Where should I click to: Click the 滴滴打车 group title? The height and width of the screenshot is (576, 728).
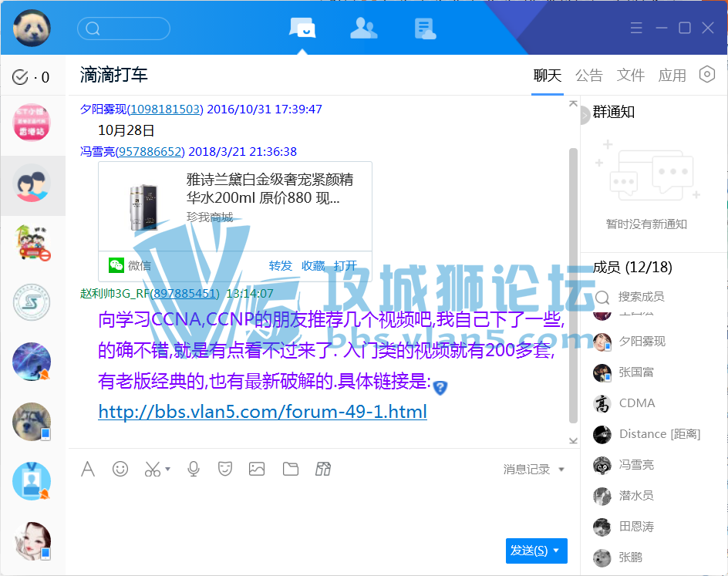[x=114, y=75]
